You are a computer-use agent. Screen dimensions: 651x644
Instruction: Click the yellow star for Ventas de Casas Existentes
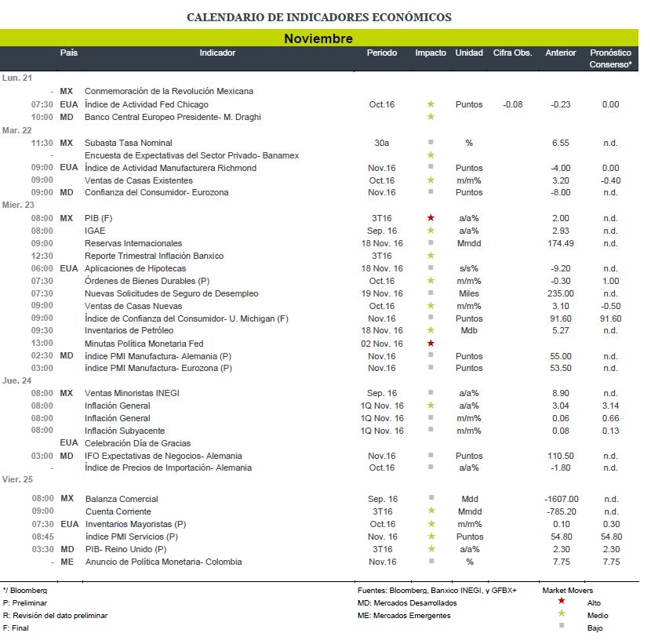431,180
